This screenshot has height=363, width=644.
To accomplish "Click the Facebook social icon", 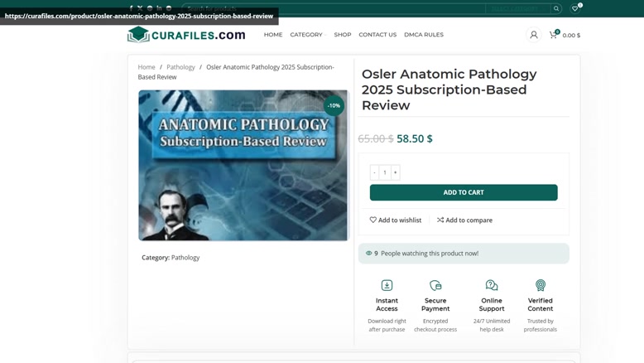I will click(x=131, y=7).
